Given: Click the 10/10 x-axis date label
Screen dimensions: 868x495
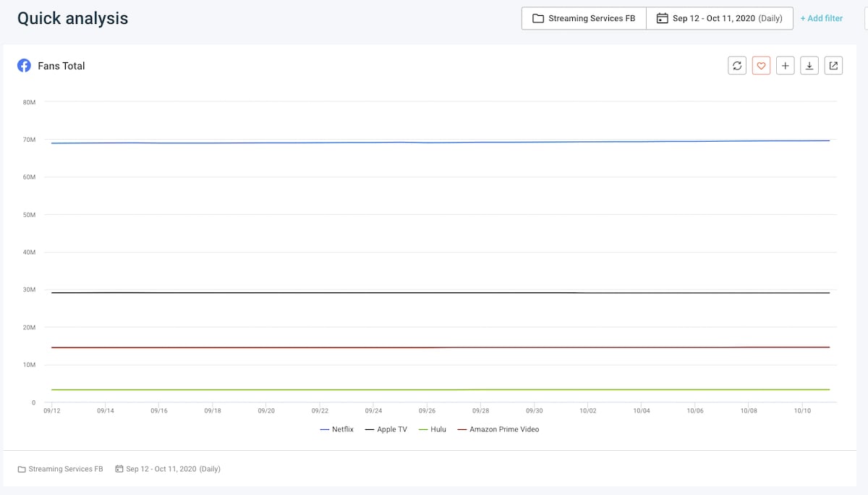Looking at the screenshot, I should pos(802,410).
